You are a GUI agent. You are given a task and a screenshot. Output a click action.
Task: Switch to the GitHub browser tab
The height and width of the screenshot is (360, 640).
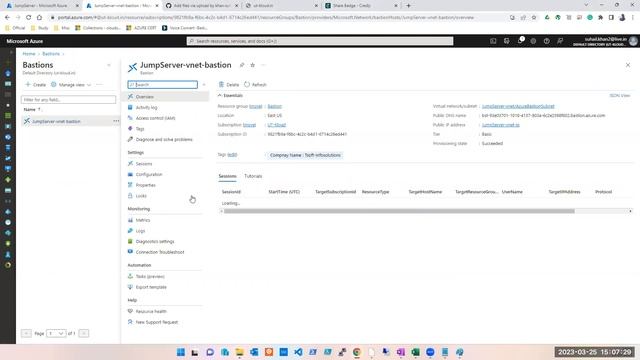(202, 6)
